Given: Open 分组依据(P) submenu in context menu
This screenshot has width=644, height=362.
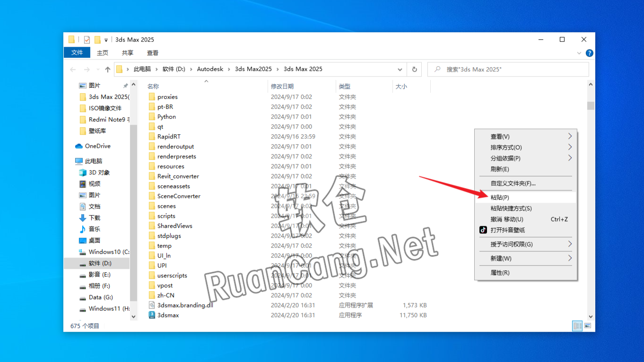Looking at the screenshot, I should click(x=526, y=158).
